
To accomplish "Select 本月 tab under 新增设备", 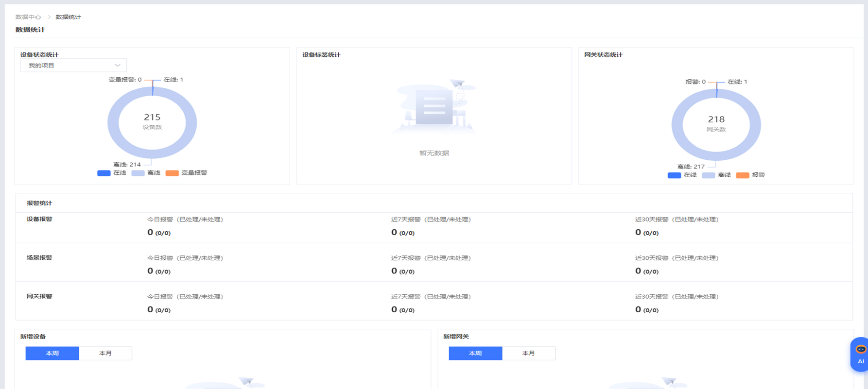I will tap(105, 353).
